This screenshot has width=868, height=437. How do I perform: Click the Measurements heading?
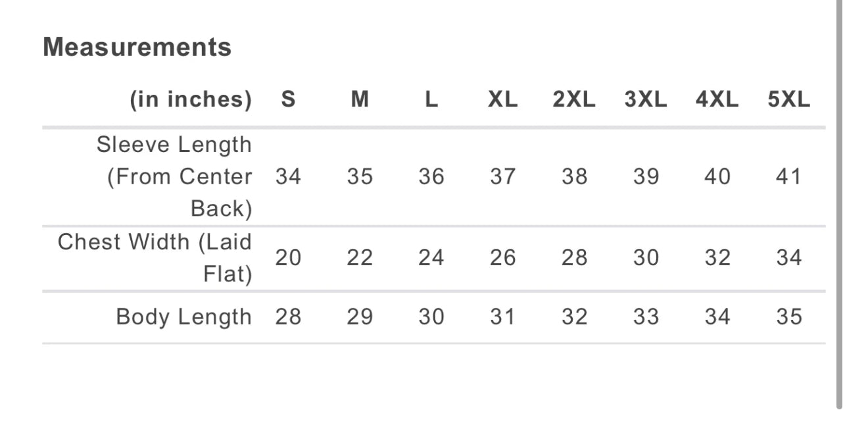137,47
